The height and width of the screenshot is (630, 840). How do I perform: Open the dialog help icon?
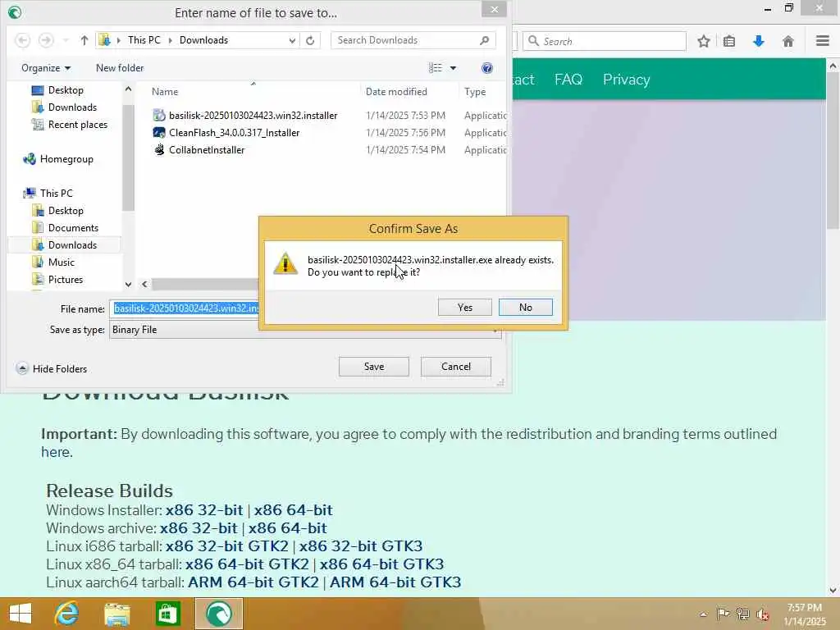tap(487, 68)
